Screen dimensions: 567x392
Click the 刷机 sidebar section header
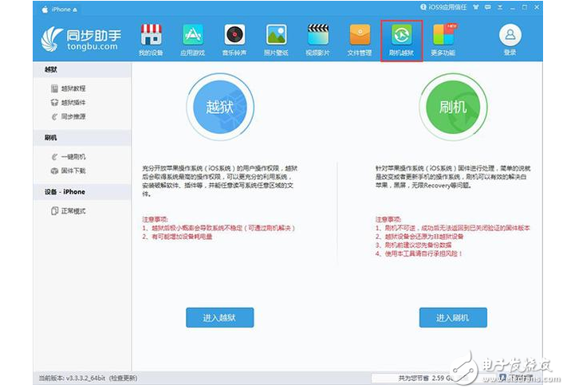(x=82, y=138)
